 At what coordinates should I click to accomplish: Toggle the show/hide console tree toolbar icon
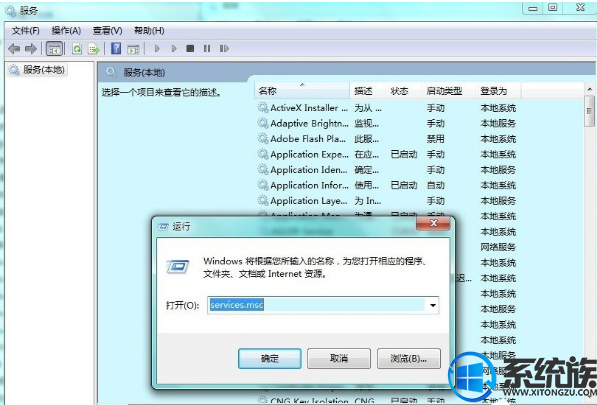click(x=54, y=49)
